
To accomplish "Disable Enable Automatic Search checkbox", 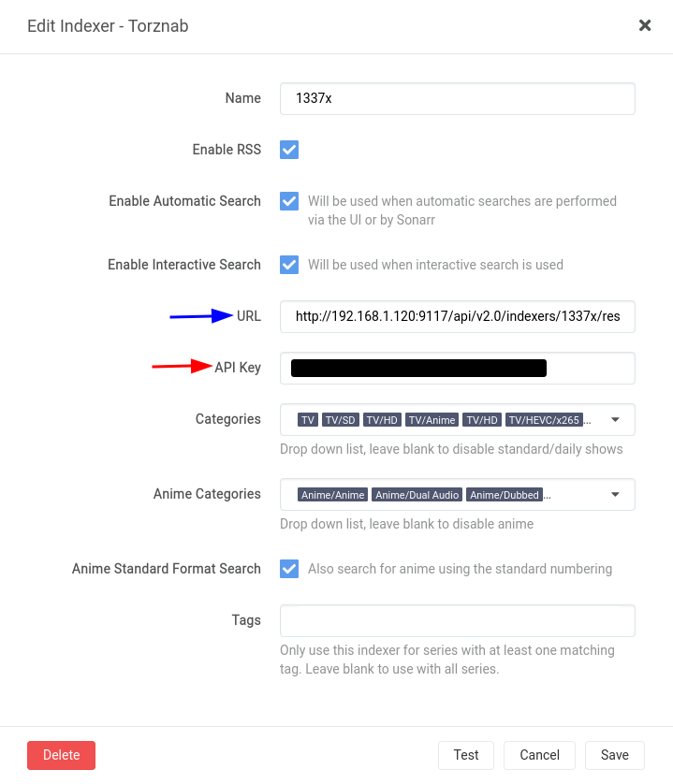I will coord(289,201).
